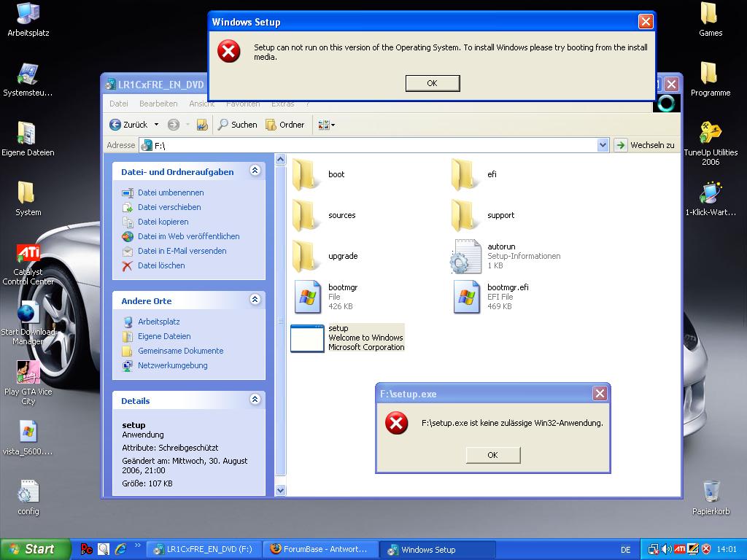Viewport: 747px width, 560px height.
Task: Click Wechseln zu go button
Action: [x=645, y=145]
